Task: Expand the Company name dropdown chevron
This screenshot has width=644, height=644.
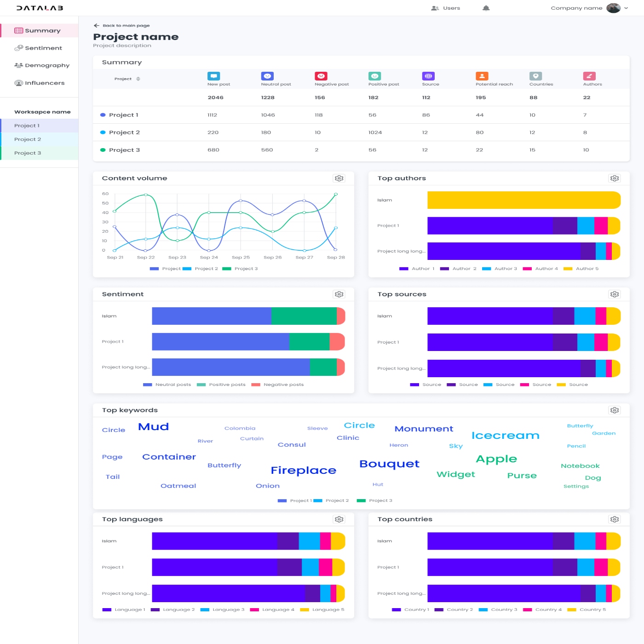Action: click(x=626, y=8)
